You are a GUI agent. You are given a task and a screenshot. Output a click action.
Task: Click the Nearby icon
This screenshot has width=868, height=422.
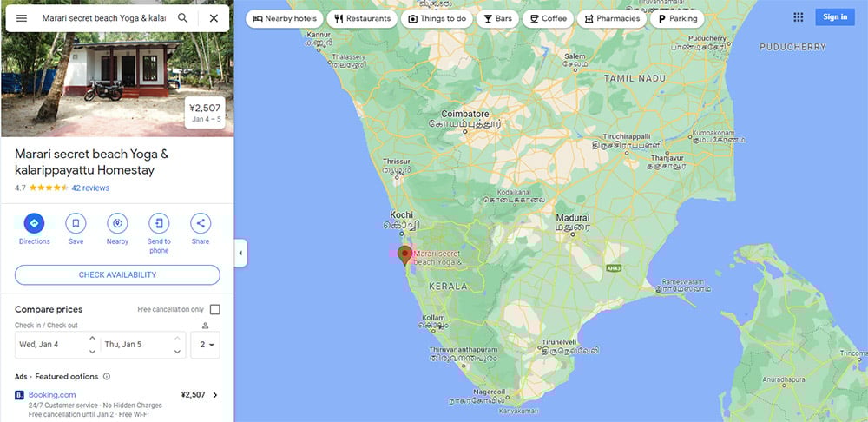(117, 223)
